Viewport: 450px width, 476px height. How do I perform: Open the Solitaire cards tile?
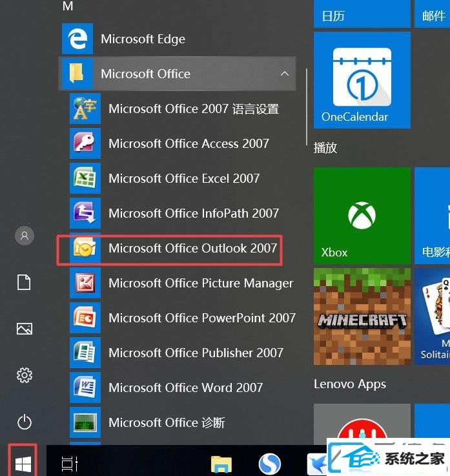pos(433,316)
